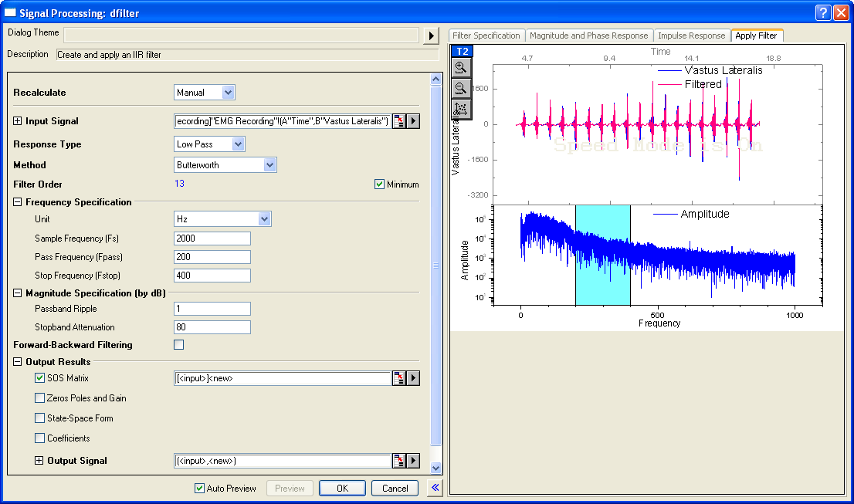Image resolution: width=854 pixels, height=504 pixels.
Task: Click the Stop Frequency (Fstop) field
Action: pyautogui.click(x=212, y=276)
